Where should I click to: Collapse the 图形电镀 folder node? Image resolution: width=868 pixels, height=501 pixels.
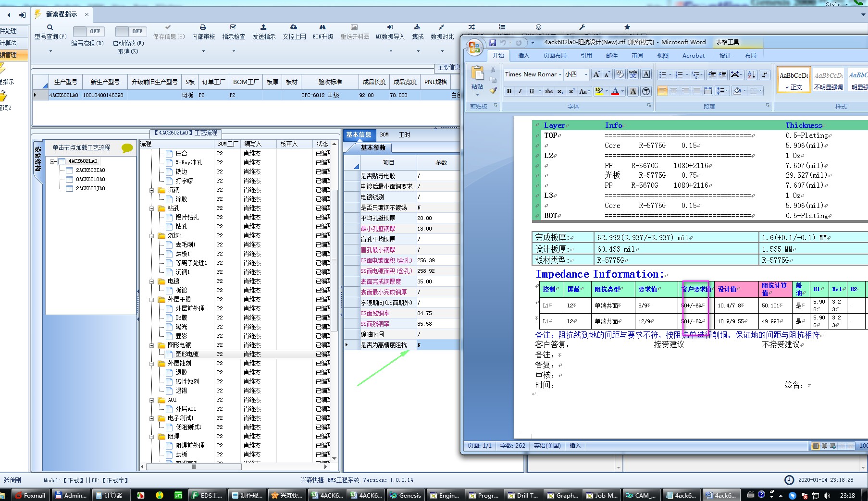click(152, 345)
